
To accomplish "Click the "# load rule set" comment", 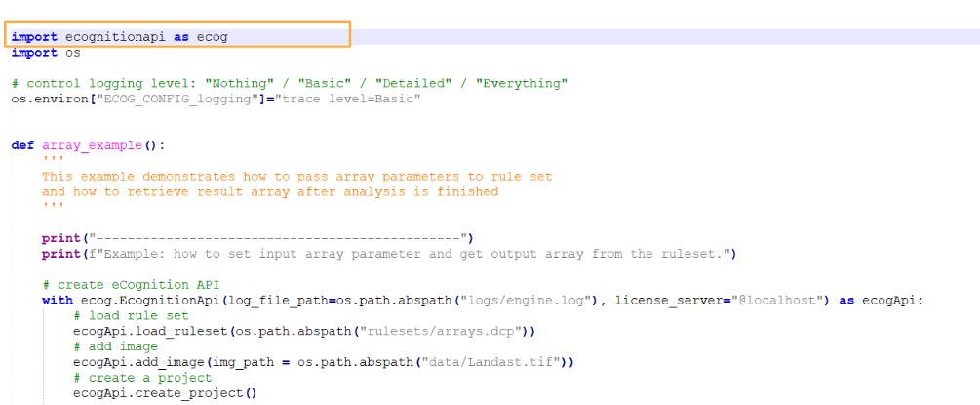I will click(x=131, y=316).
